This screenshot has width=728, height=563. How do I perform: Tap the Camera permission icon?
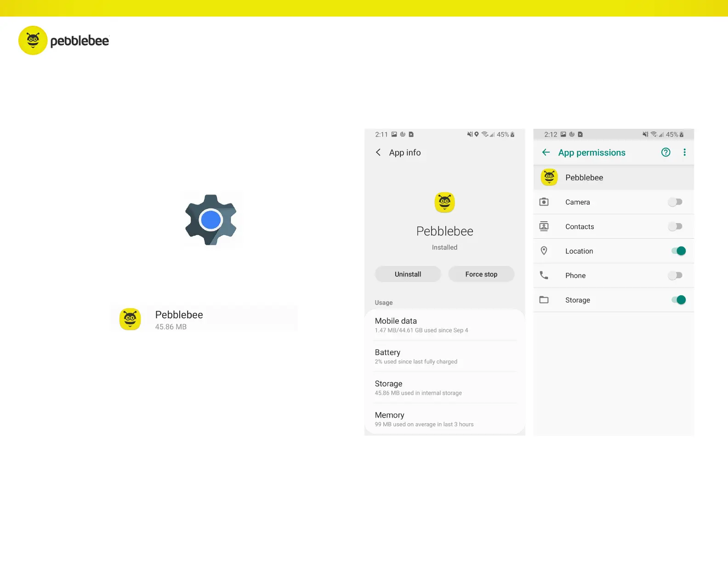tap(544, 202)
